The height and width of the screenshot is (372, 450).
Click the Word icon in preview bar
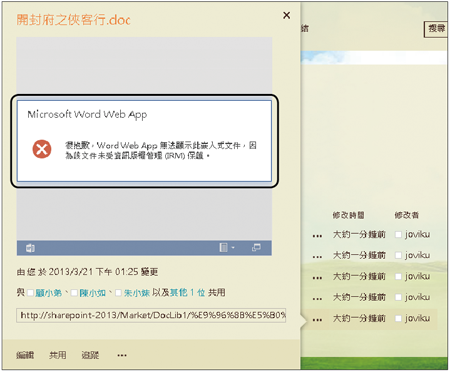[x=30, y=248]
